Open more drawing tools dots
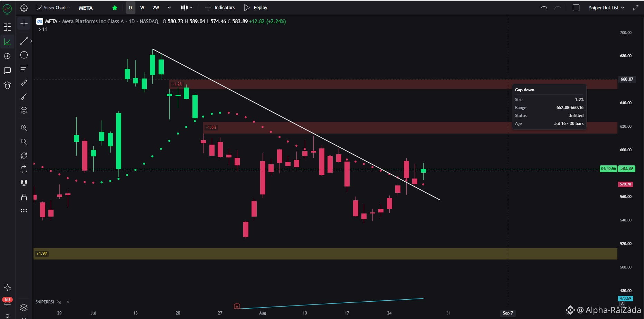The width and height of the screenshot is (644, 319). pos(24,211)
